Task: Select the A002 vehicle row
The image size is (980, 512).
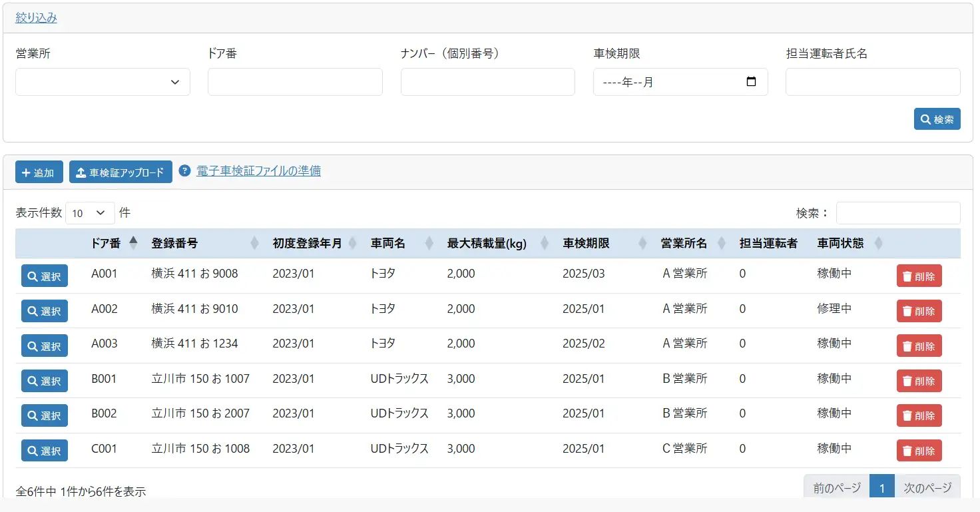Action: click(x=45, y=311)
